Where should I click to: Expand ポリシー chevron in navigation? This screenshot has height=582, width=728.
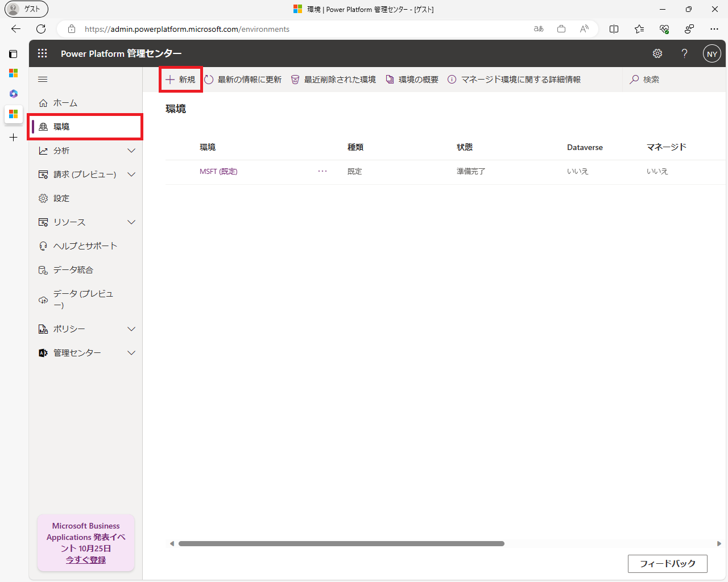click(131, 329)
